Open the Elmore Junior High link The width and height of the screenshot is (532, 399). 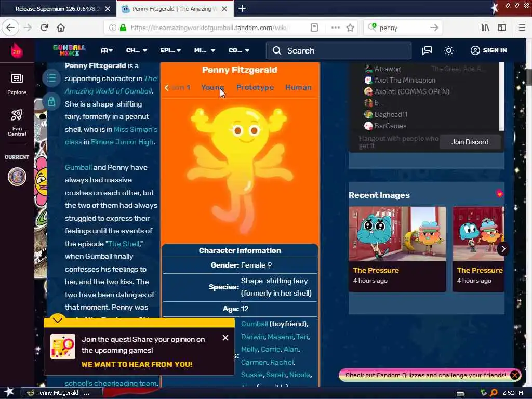(x=122, y=142)
